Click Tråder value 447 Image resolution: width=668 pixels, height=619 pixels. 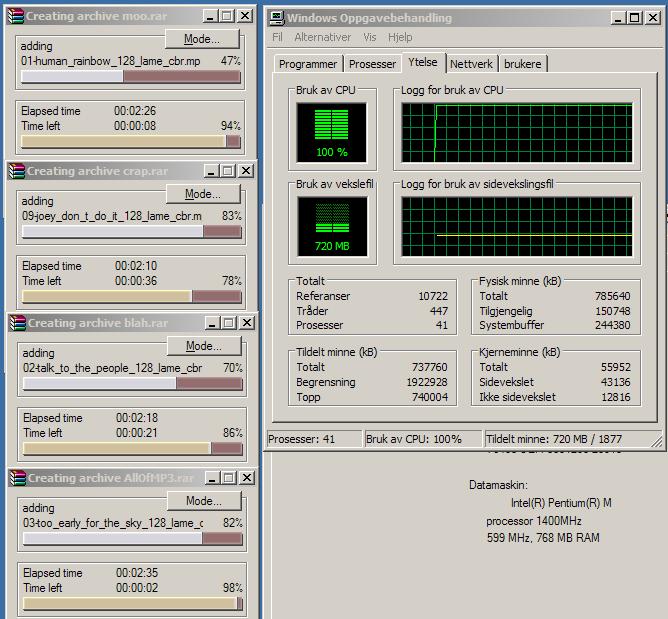tap(439, 311)
